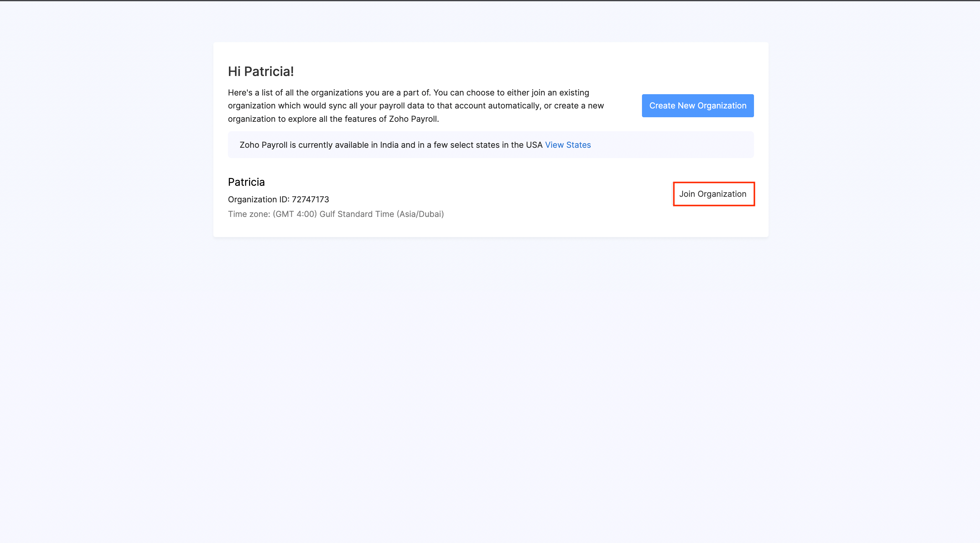Screen dimensions: 980x543
Task: Click the introductory payroll description paragraph
Action: (415, 106)
